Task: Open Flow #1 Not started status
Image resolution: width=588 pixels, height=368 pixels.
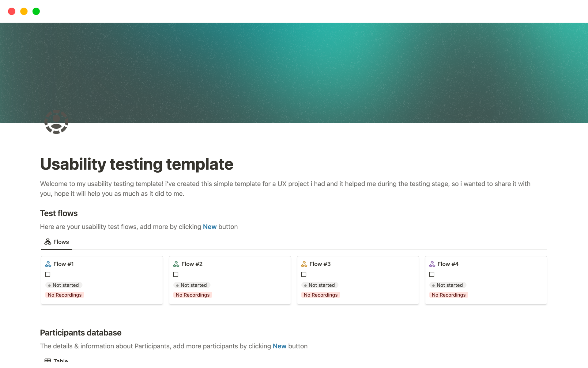Action: click(64, 285)
